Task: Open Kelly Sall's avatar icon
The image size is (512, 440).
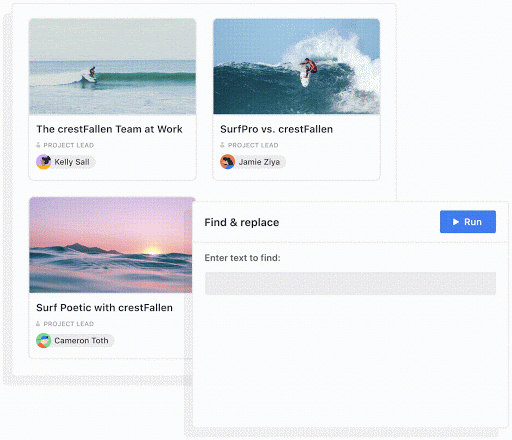Action: (44, 162)
